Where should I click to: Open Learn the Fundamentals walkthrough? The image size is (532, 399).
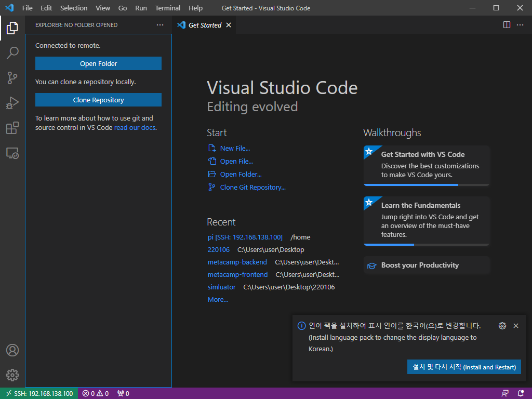click(x=427, y=221)
